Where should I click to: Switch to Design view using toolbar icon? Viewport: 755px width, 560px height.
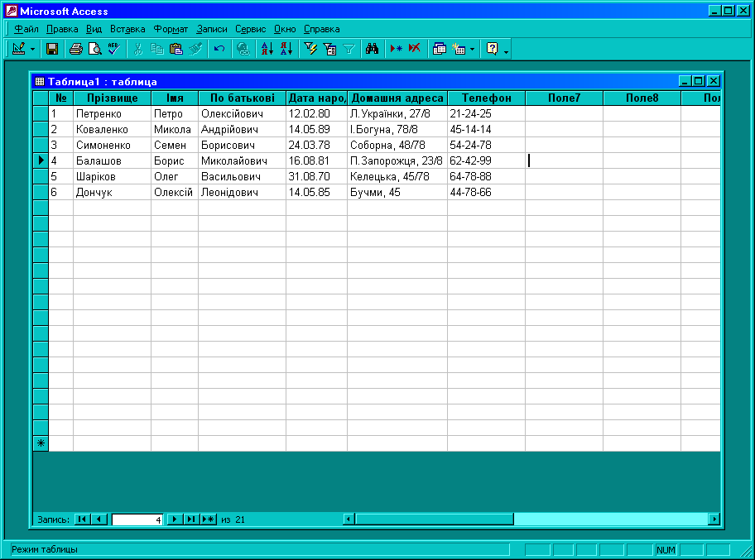point(19,49)
